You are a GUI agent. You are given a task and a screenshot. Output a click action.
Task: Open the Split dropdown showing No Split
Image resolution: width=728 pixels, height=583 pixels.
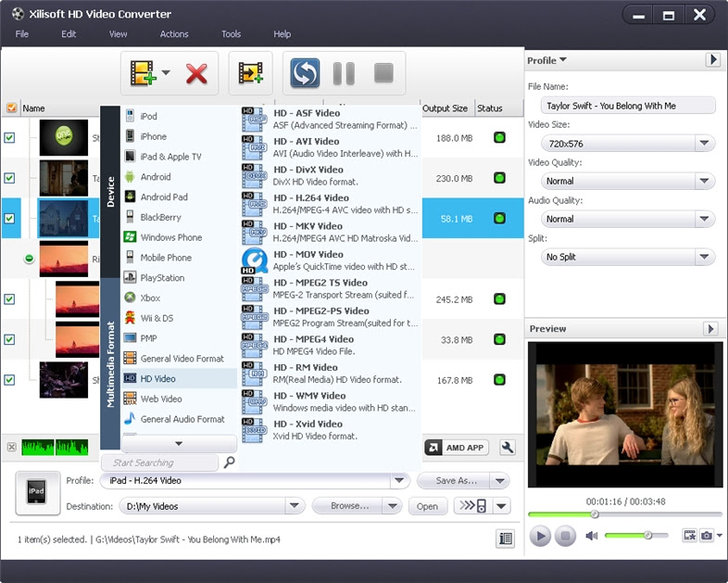704,257
